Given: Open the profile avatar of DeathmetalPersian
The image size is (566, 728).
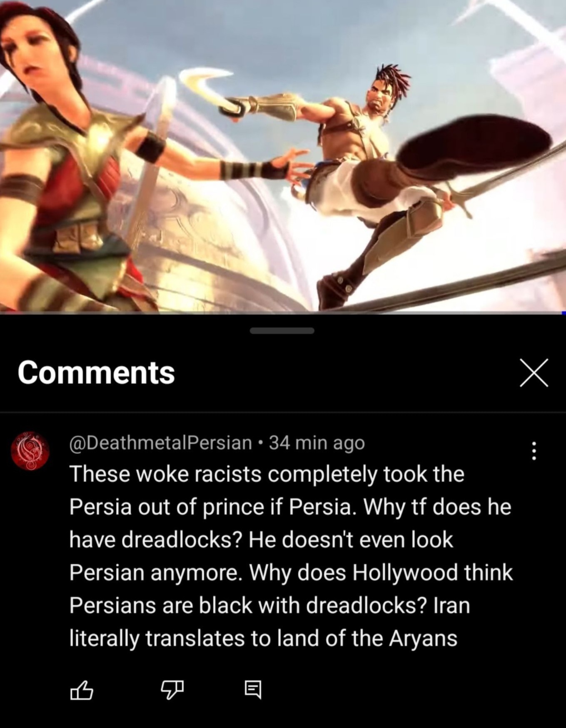Looking at the screenshot, I should [x=30, y=451].
